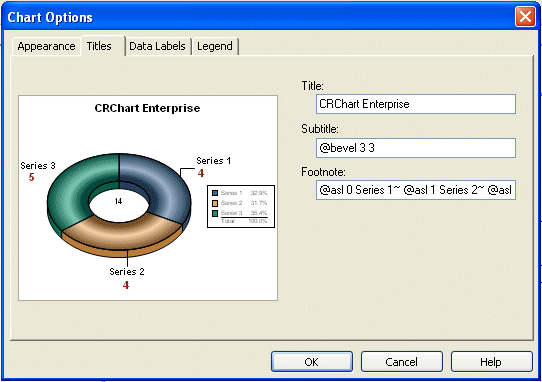Click the Title input field

(x=416, y=104)
